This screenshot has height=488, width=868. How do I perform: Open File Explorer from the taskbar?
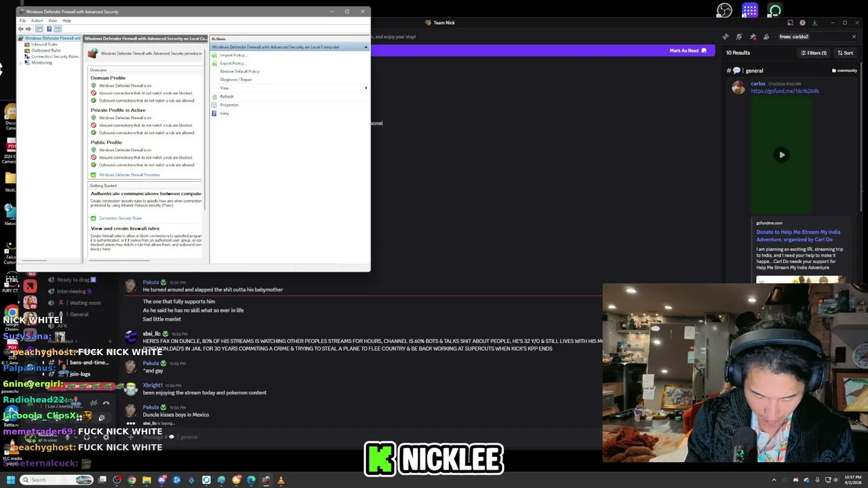146,480
